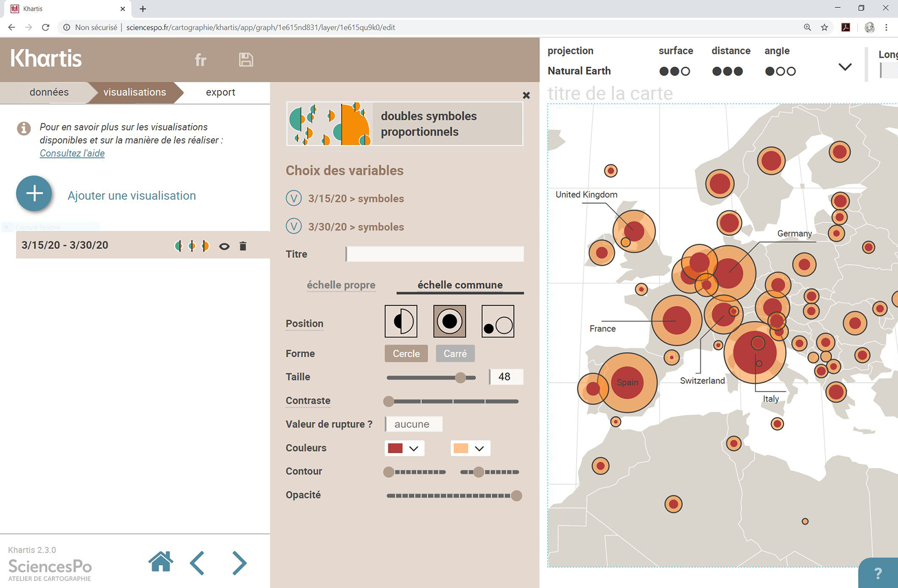Image resolution: width=898 pixels, height=588 pixels.
Task: Expand the projection chevron dropdown
Action: pyautogui.click(x=845, y=67)
